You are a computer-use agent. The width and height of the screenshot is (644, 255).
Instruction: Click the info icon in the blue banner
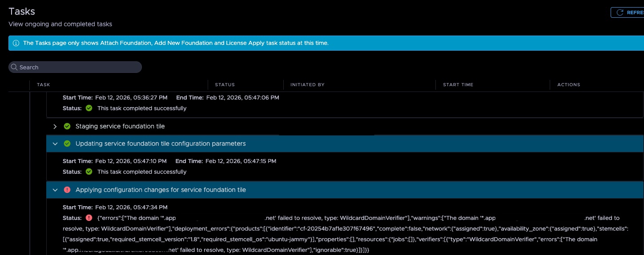pyautogui.click(x=16, y=43)
